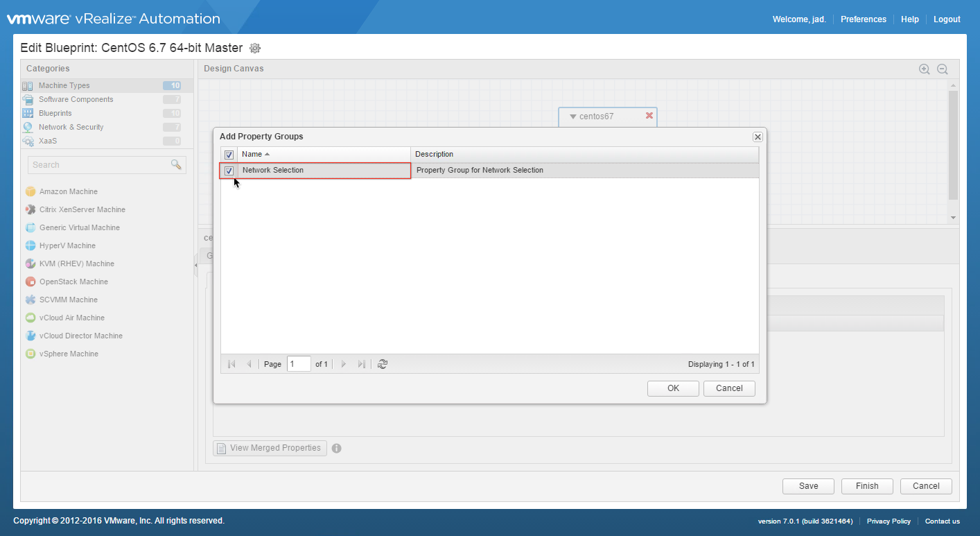This screenshot has height=536, width=980.
Task: Click the info icon beside View Merged Properties
Action: click(337, 448)
